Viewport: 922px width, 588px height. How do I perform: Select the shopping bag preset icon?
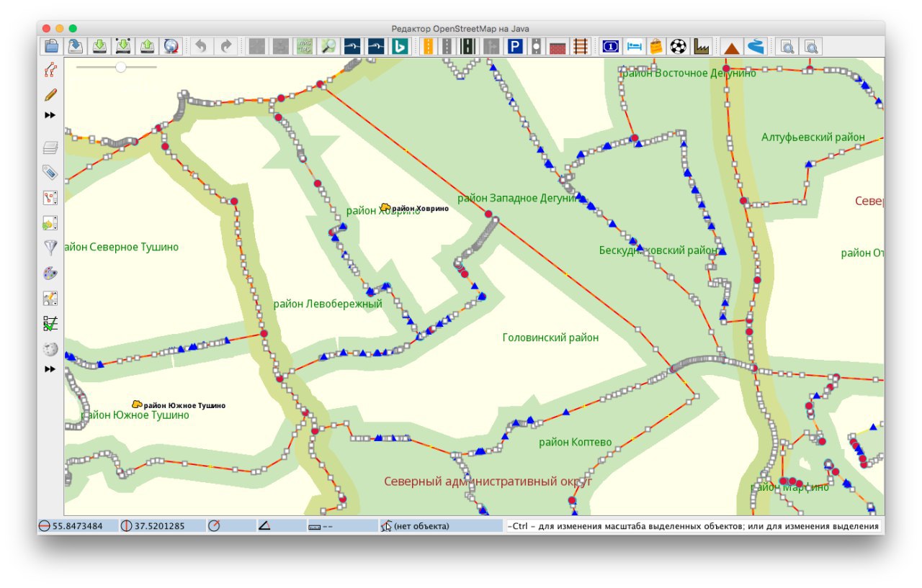pyautogui.click(x=655, y=46)
